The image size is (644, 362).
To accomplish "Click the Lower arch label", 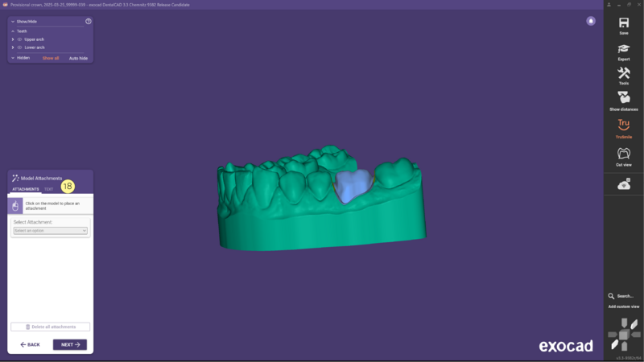I will 35,47.
